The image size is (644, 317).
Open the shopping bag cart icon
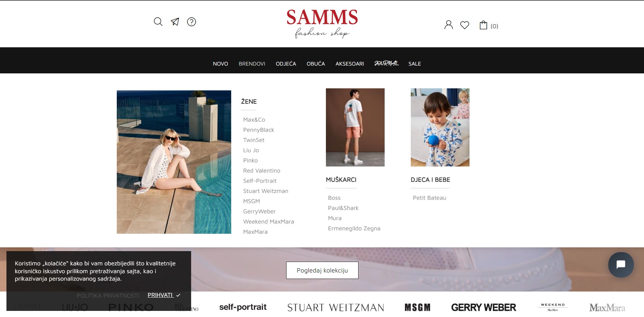[483, 25]
